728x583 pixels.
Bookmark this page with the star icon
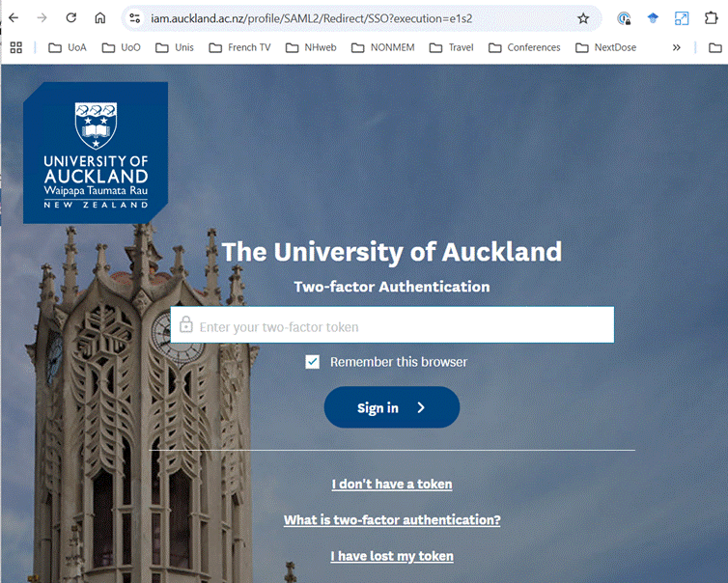point(583,18)
